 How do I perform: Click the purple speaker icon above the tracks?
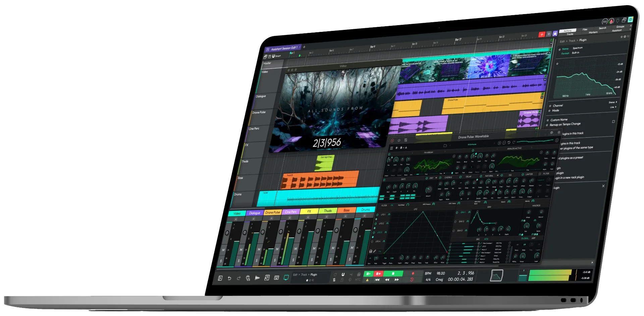click(x=555, y=33)
